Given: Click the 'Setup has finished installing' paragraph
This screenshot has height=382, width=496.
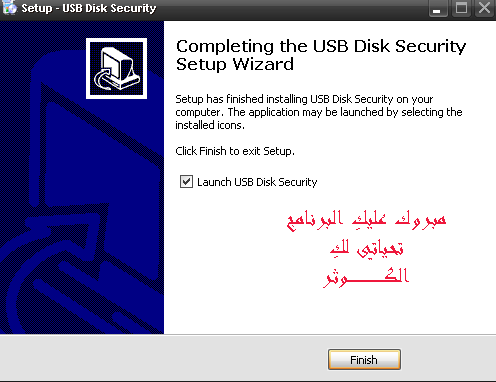Looking at the screenshot, I should pos(319,112).
